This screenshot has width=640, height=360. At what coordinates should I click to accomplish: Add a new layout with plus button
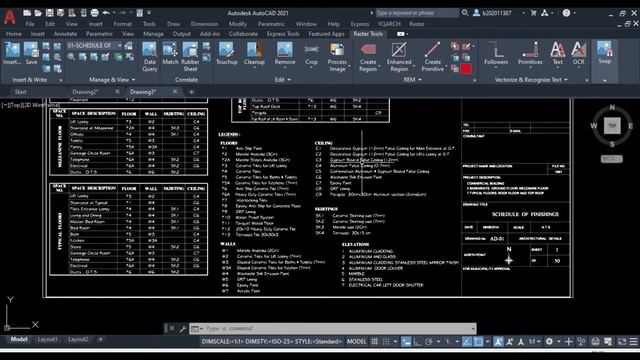pos(100,339)
